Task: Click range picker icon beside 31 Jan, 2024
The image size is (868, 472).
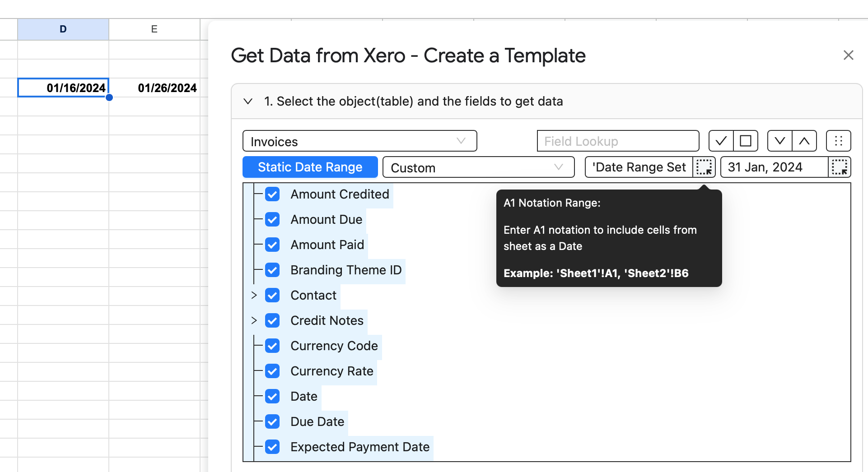Action: tap(839, 167)
